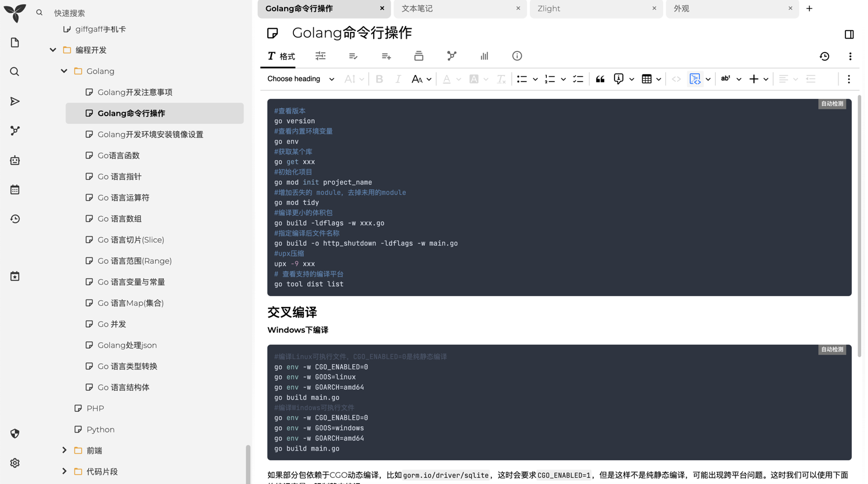Viewport: 868px width, 484px height.
Task: Open calendar icon in left sidebar
Action: 15,190
